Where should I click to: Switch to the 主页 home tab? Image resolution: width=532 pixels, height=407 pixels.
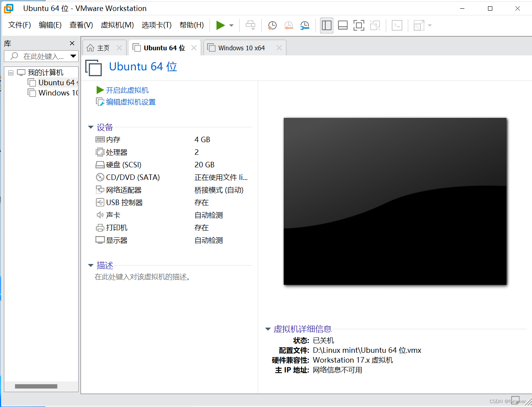tap(103, 48)
